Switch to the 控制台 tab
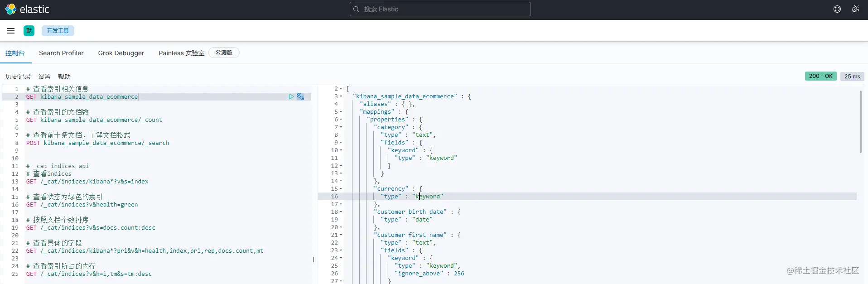Image resolution: width=868 pixels, height=284 pixels. (15, 53)
